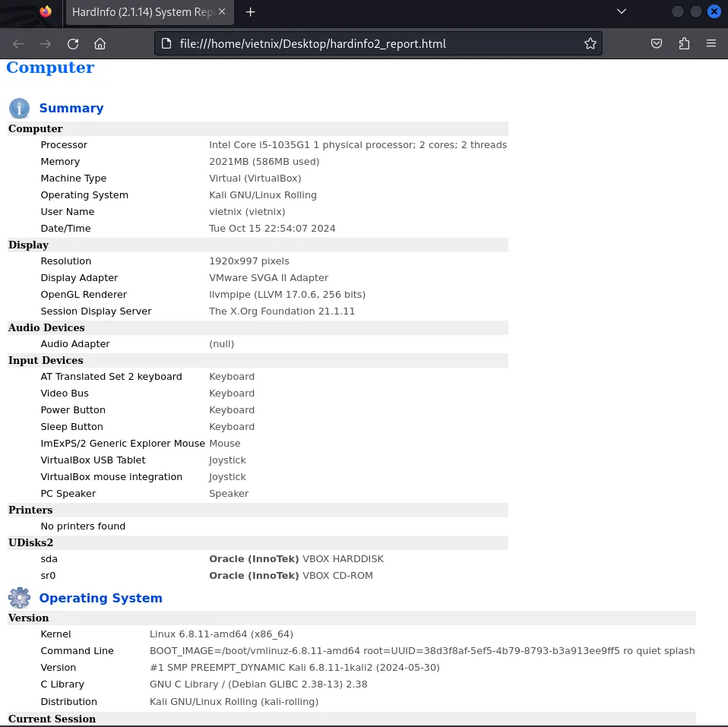Click the VirtualBox mouse integration row
Viewport: 728px width, 727px height.
258,477
